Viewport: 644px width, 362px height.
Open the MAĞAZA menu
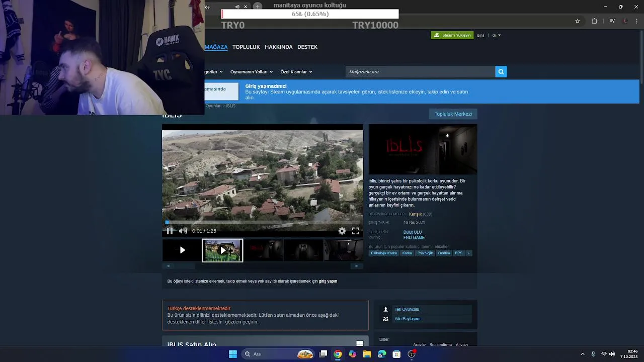click(x=216, y=47)
